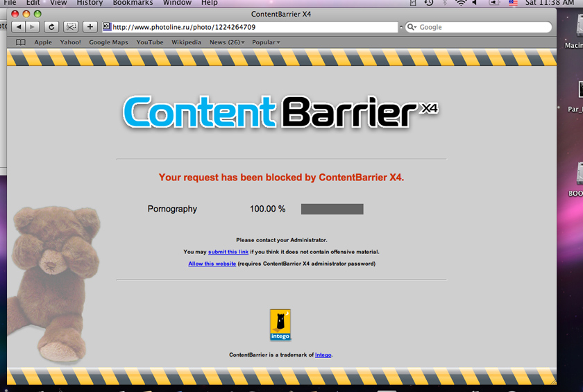The image size is (583, 392).
Task: Click the red 'Your request has been blocked' heading
Action: tap(282, 178)
